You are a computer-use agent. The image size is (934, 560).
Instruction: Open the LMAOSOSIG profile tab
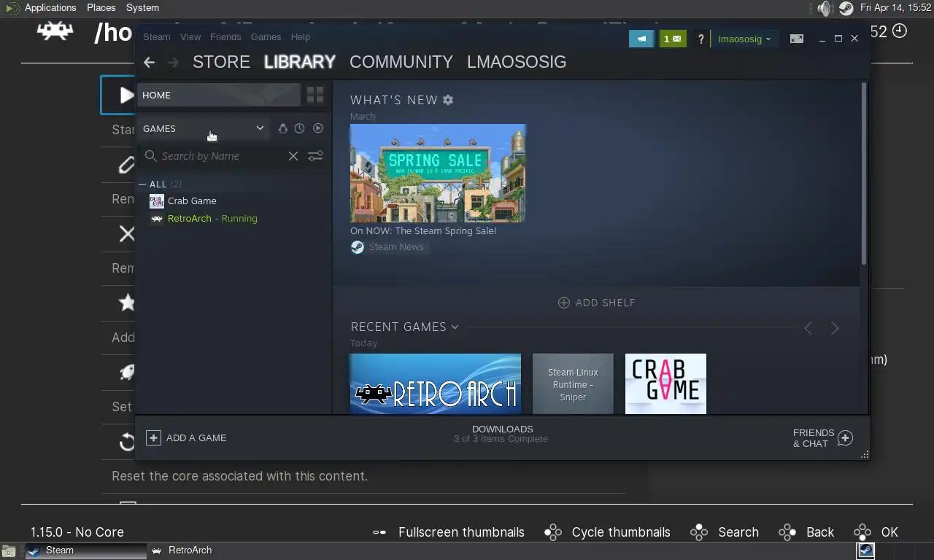(x=517, y=62)
